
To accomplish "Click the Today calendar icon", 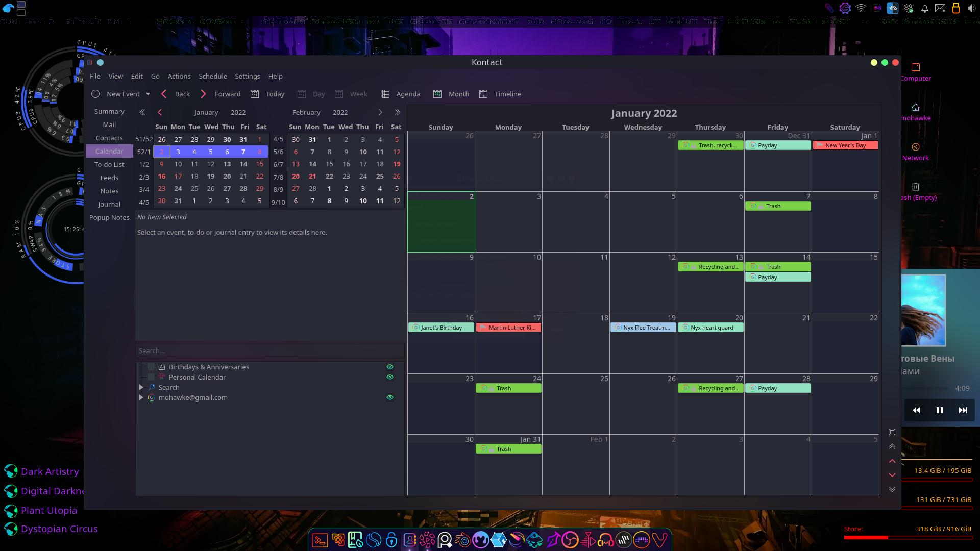I will point(255,94).
